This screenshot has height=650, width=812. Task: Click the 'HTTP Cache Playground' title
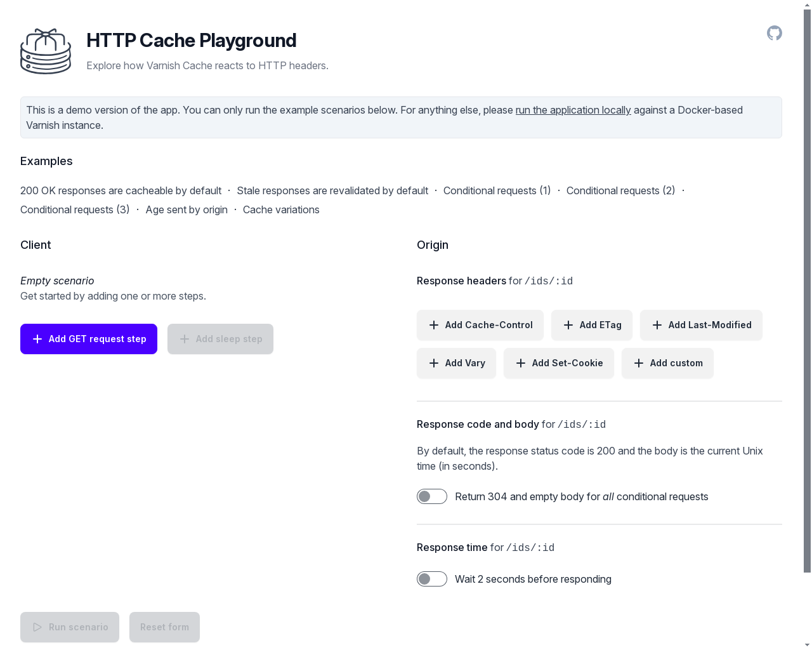click(192, 40)
